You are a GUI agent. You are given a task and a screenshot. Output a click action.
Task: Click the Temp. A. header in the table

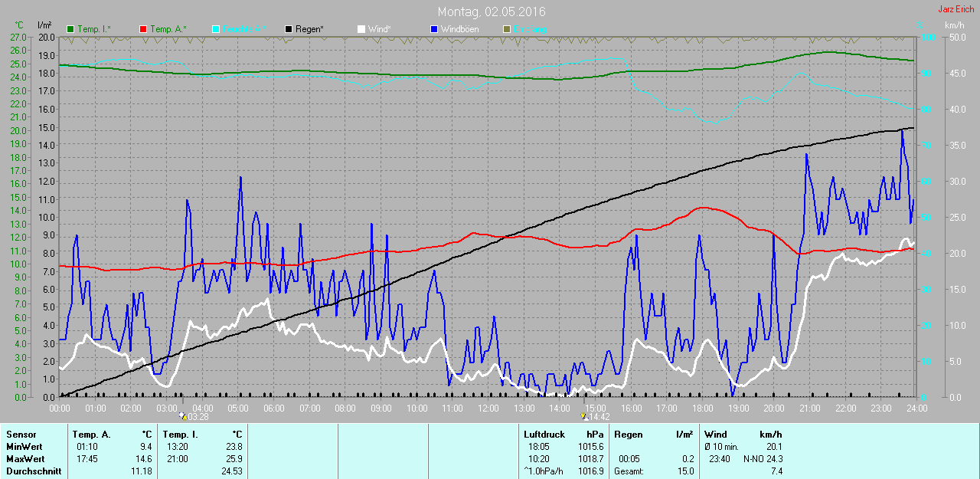coord(91,435)
